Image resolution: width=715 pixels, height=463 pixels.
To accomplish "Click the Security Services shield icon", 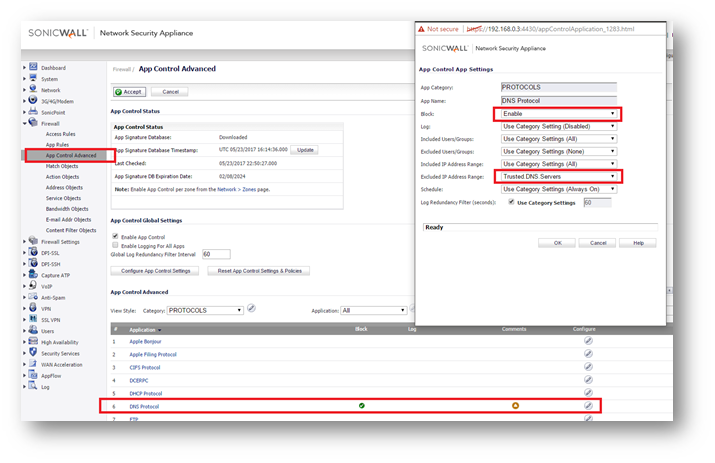I will (33, 352).
